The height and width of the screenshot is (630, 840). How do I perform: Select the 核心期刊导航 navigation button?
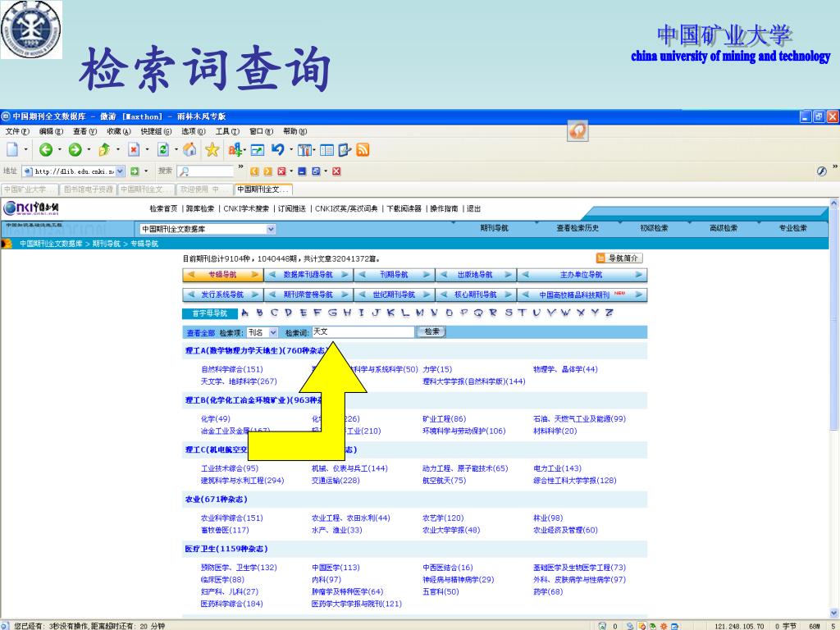point(475,294)
